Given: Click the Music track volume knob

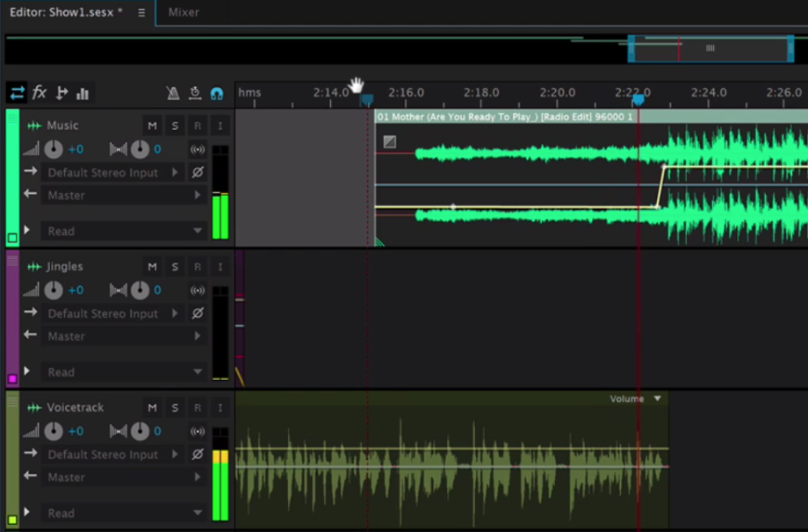Looking at the screenshot, I should (x=54, y=149).
